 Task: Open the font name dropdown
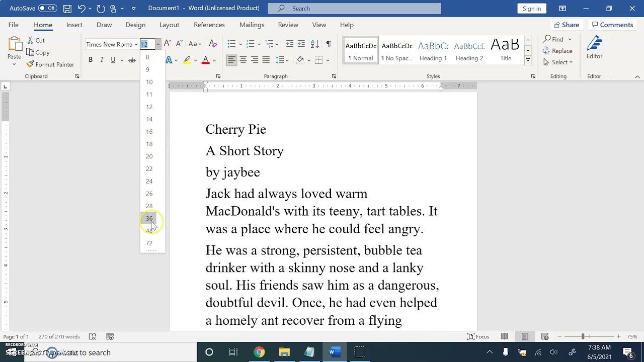tap(136, 44)
